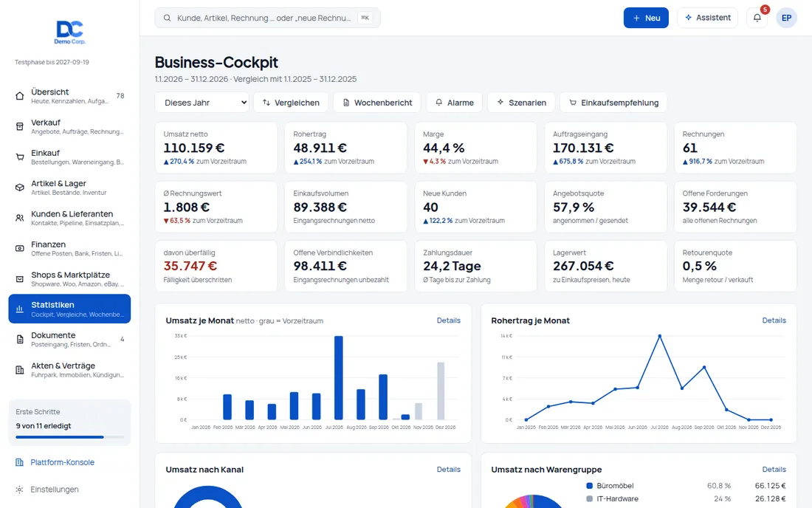Open Details for Umsatz nach Warengruppe
812x508 pixels.
click(774, 469)
